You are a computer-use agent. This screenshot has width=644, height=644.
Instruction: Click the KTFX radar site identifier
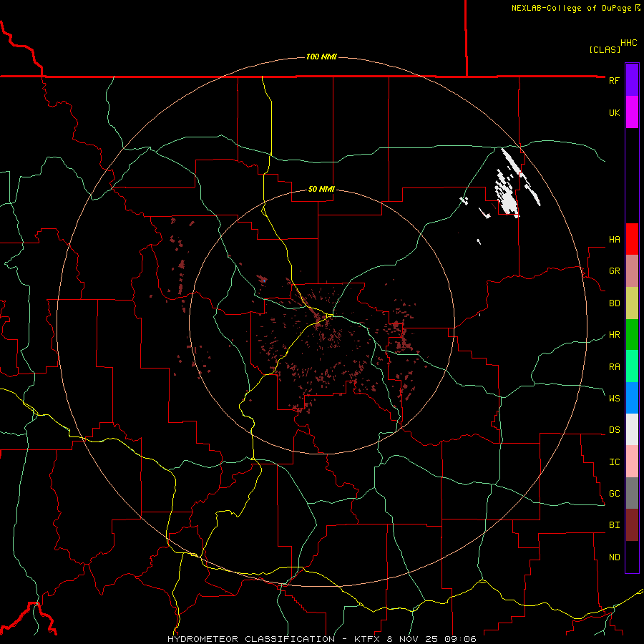(368, 639)
